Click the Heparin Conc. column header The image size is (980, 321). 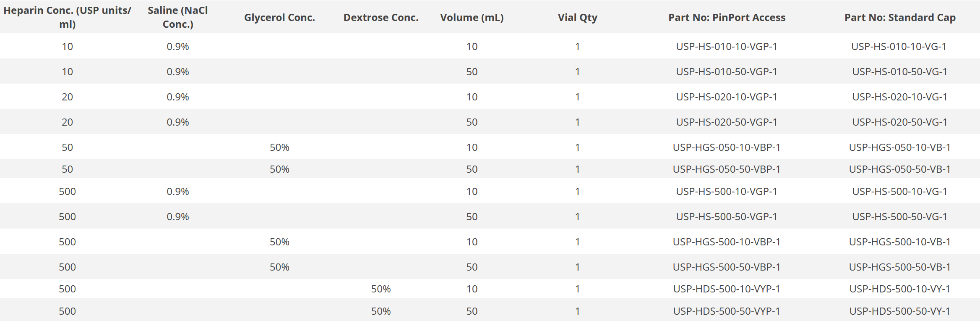point(67,17)
